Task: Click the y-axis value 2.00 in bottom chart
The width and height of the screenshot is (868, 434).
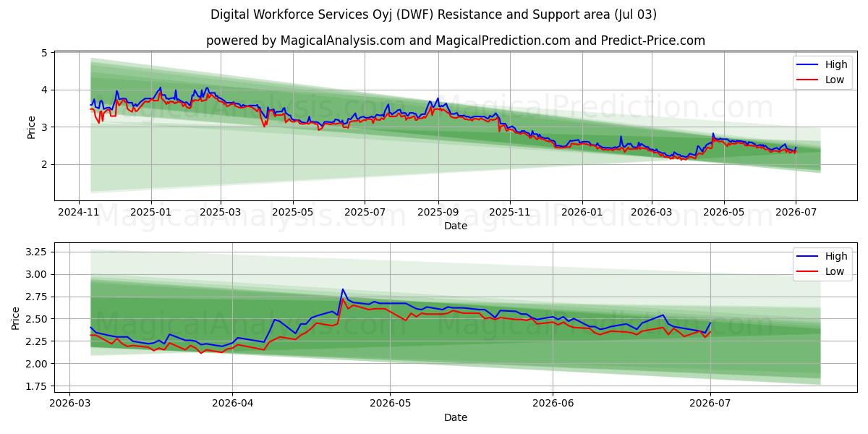Action: 37,364
